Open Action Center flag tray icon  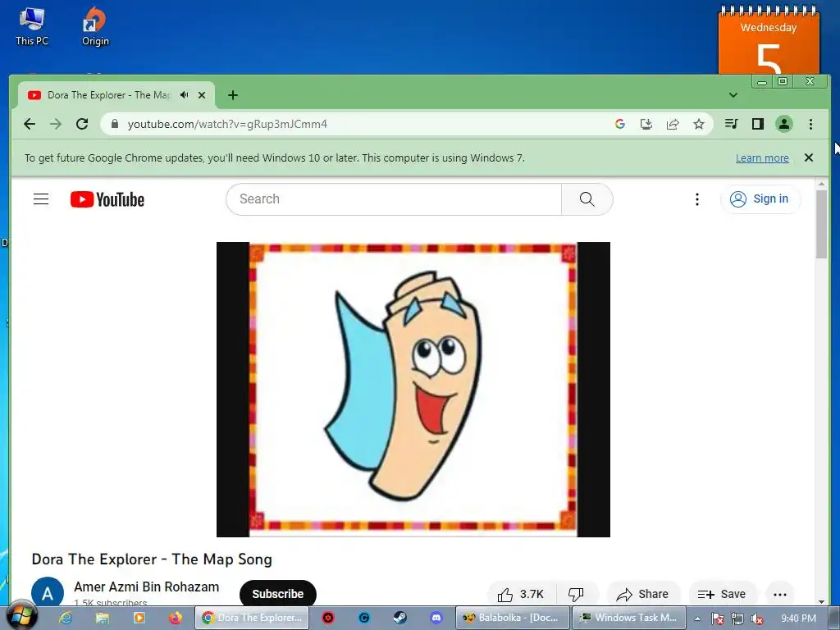click(x=717, y=619)
